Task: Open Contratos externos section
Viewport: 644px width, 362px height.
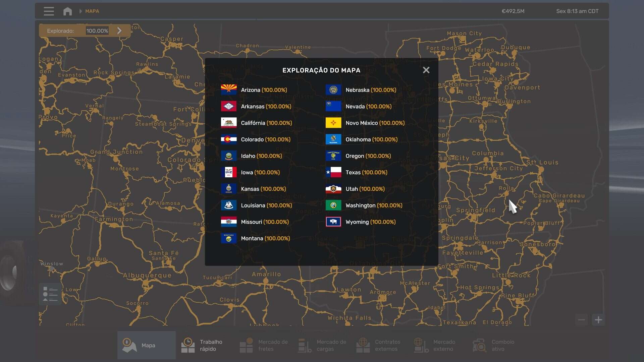Action: pos(380,345)
